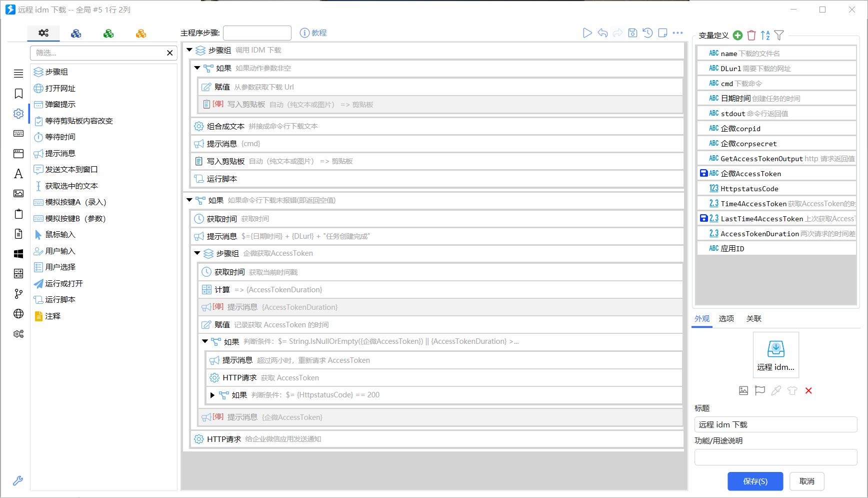Sort variables alphabetically with A-Z icon
This screenshot has height=498, width=868.
pyautogui.click(x=764, y=35)
